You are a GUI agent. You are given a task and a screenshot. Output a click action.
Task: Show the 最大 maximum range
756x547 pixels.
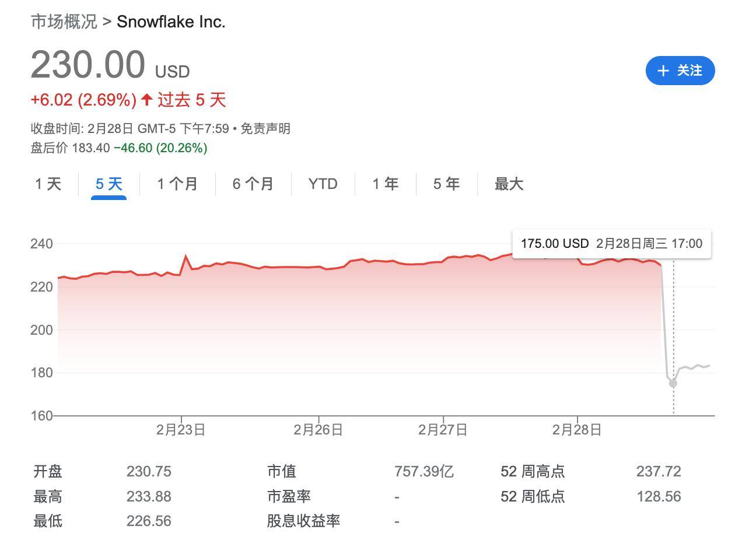point(508,184)
